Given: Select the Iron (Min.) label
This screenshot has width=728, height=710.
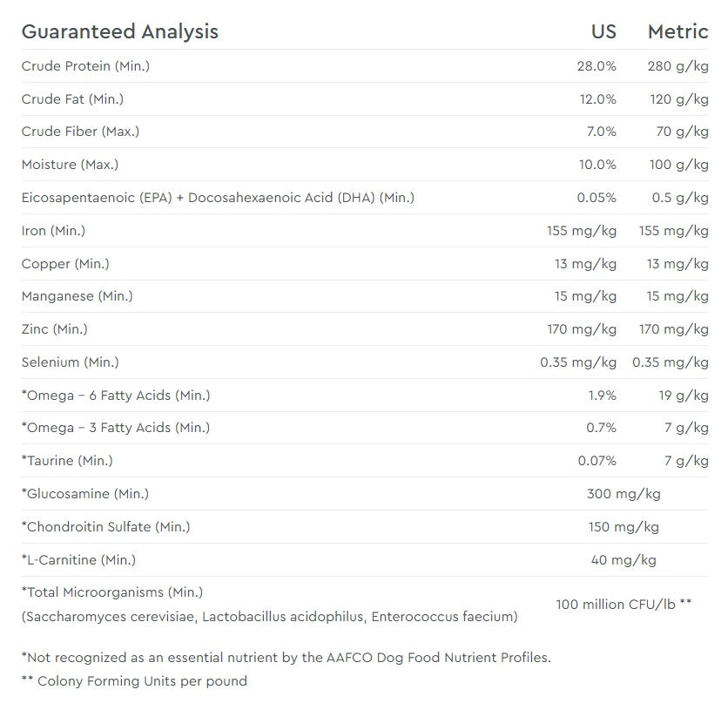Looking at the screenshot, I should tap(53, 231).
